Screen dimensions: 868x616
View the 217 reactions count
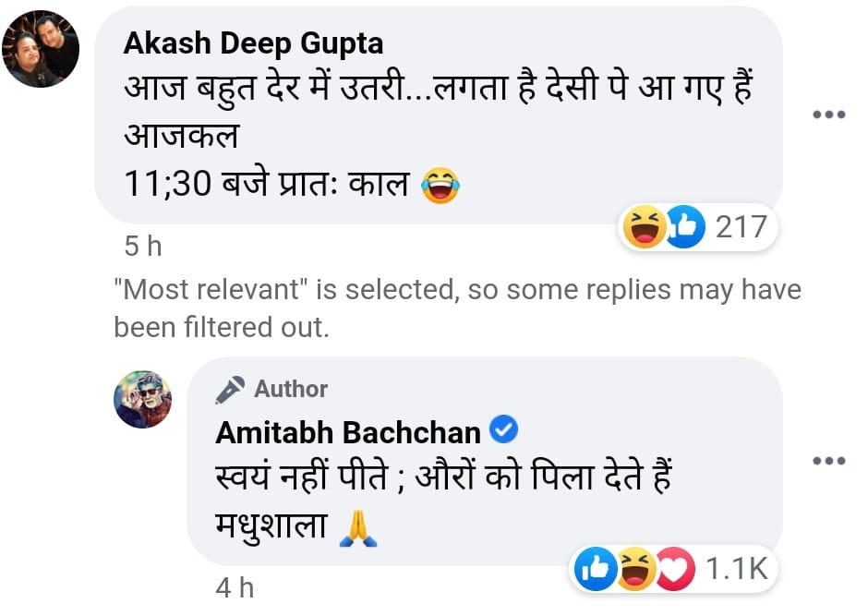[741, 227]
